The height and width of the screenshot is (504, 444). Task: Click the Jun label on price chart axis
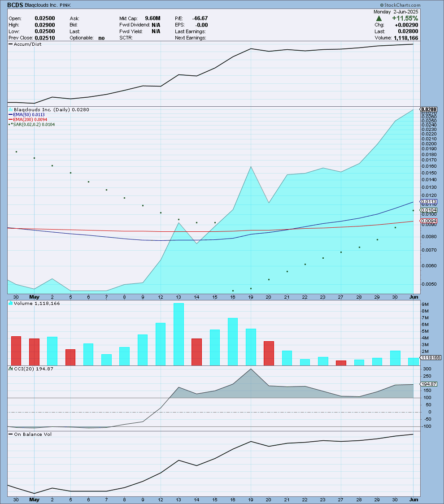[x=414, y=297]
